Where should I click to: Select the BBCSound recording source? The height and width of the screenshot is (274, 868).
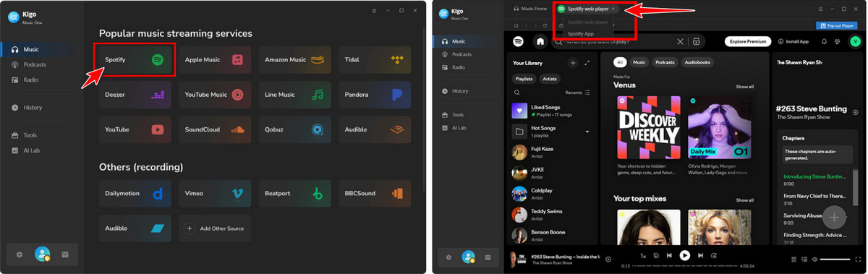tap(375, 194)
